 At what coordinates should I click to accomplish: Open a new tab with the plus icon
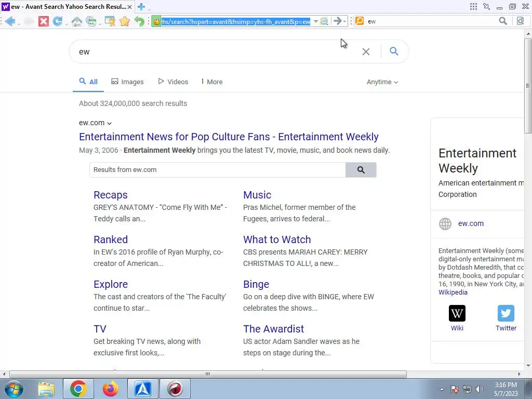pyautogui.click(x=141, y=6)
